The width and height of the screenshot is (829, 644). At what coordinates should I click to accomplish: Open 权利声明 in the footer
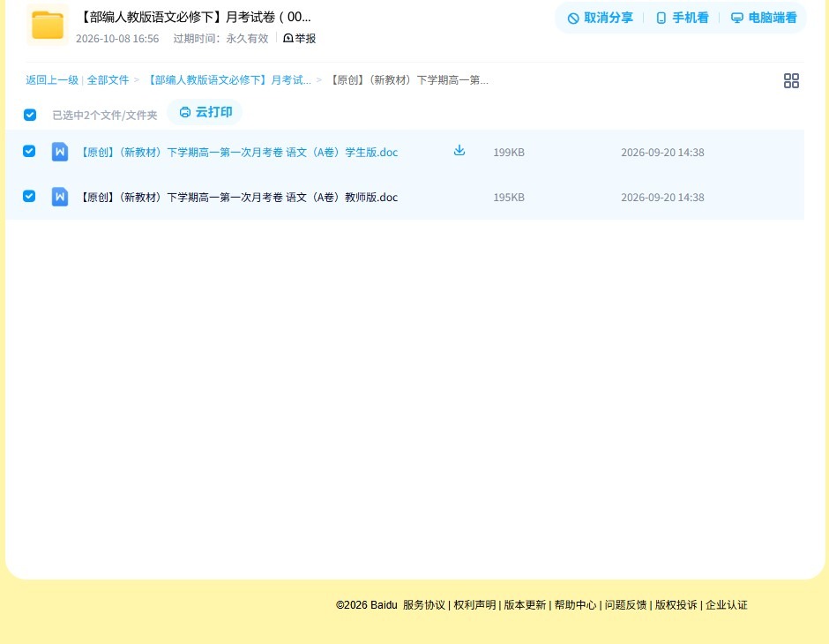coord(474,605)
